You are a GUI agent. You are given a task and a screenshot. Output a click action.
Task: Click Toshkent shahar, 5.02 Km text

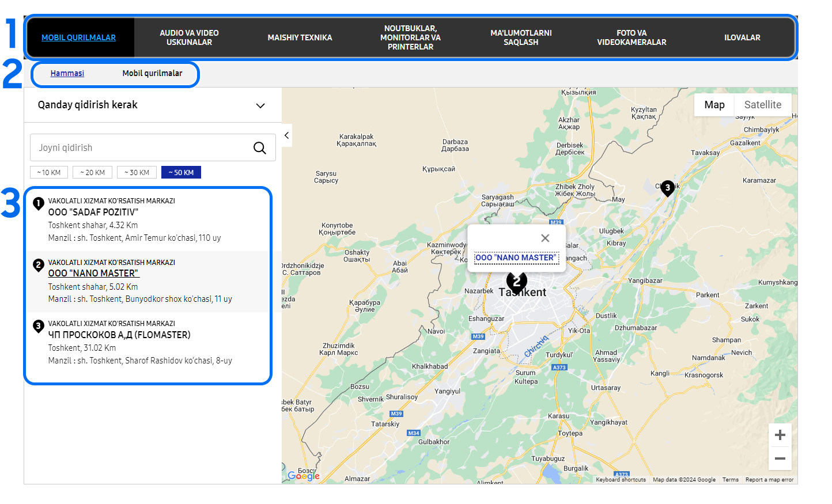point(93,287)
